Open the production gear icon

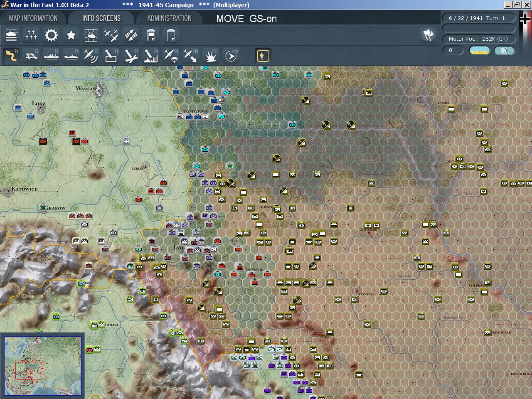click(x=51, y=35)
